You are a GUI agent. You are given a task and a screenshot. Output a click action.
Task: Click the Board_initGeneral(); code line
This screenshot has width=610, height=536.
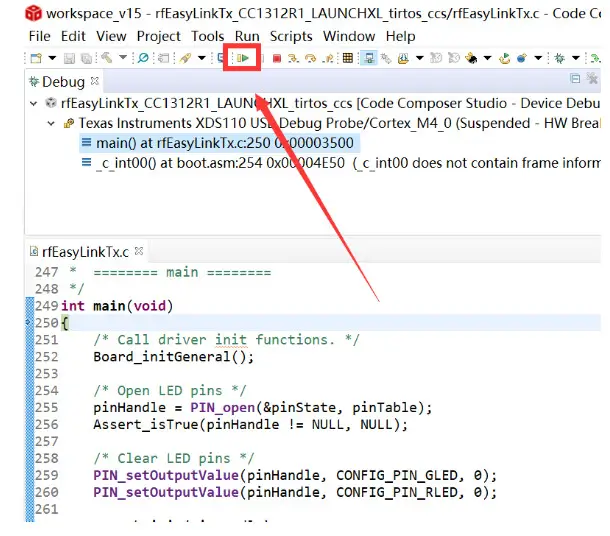click(x=174, y=357)
